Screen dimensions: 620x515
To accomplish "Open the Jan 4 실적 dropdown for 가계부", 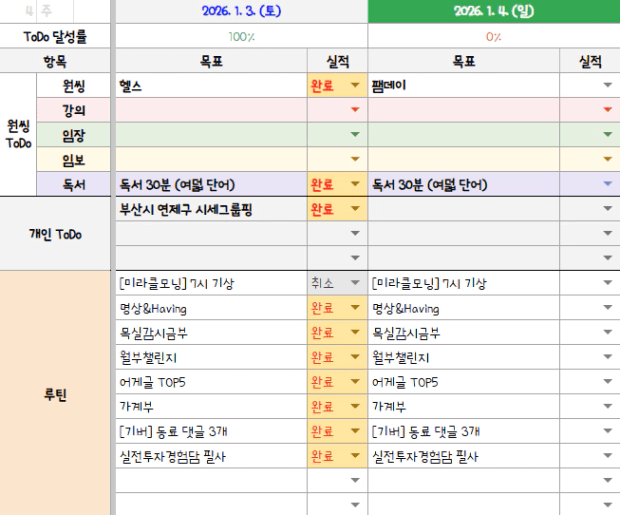I will point(608,406).
